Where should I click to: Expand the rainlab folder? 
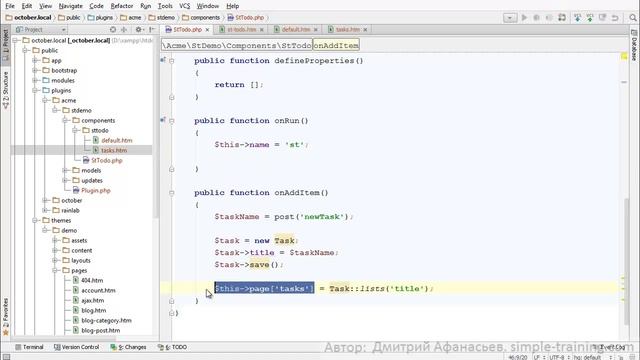click(45, 210)
